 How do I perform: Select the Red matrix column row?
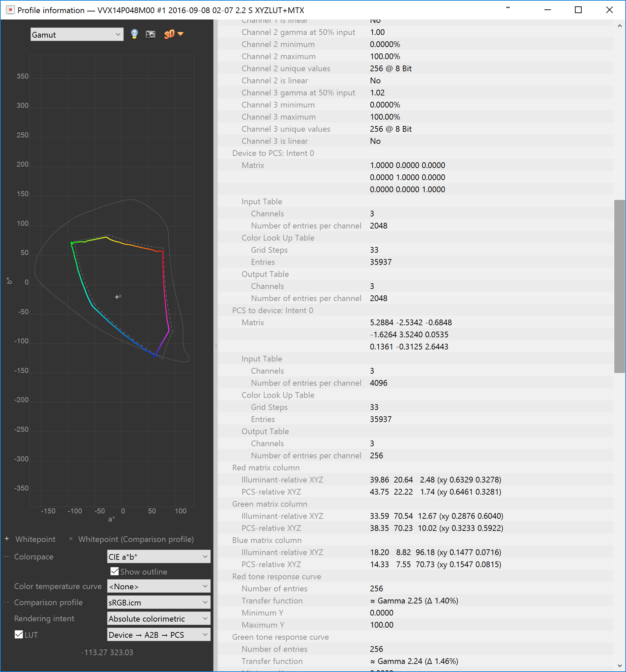click(x=415, y=468)
